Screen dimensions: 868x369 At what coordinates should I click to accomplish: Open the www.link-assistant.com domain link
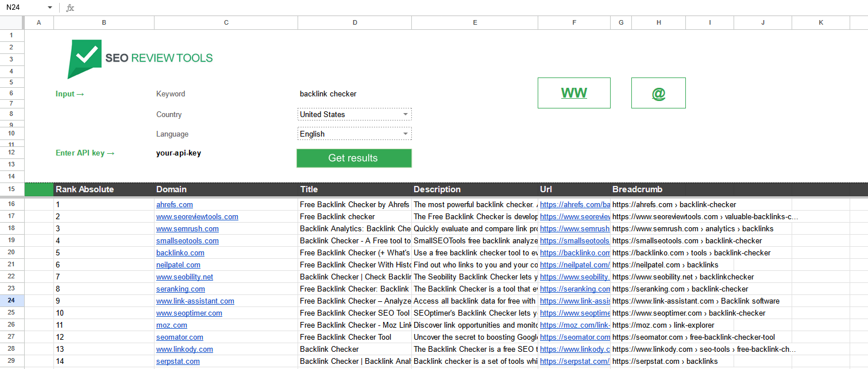[x=195, y=301]
